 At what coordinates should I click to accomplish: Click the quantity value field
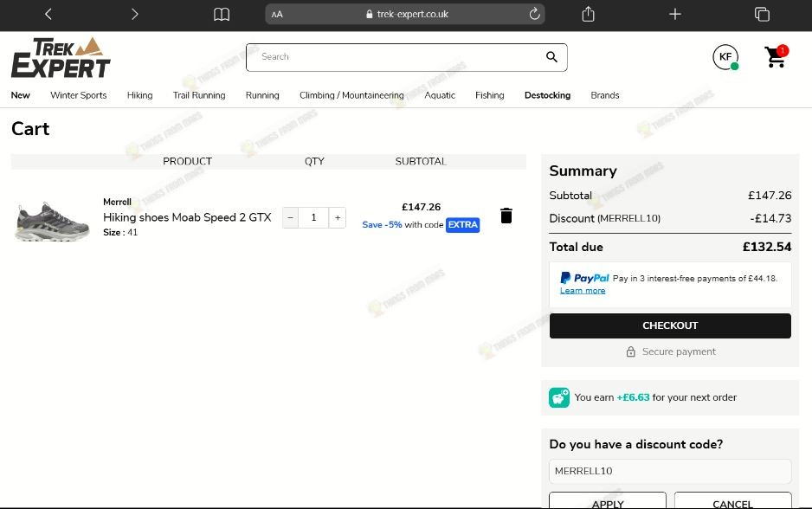(x=314, y=217)
